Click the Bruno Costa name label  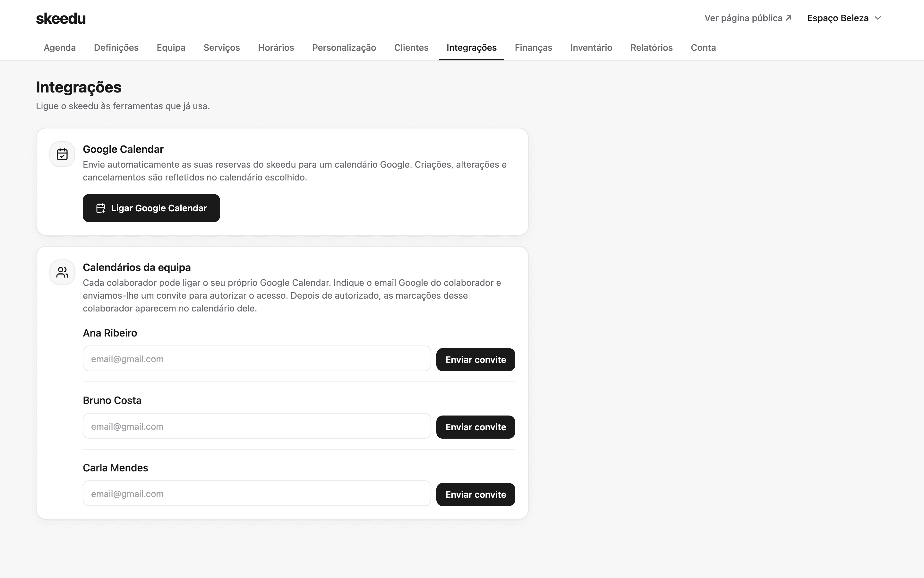[112, 400]
